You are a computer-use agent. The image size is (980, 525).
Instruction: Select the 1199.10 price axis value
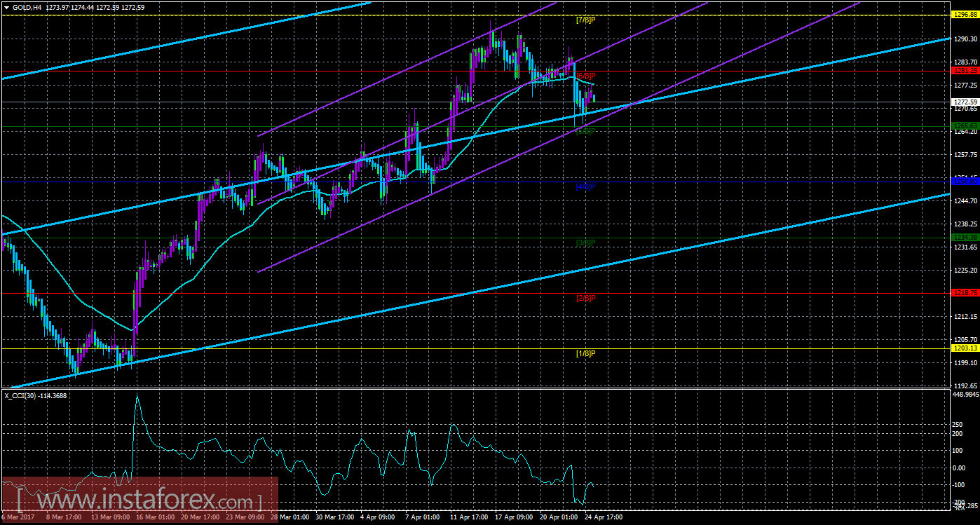(966, 363)
